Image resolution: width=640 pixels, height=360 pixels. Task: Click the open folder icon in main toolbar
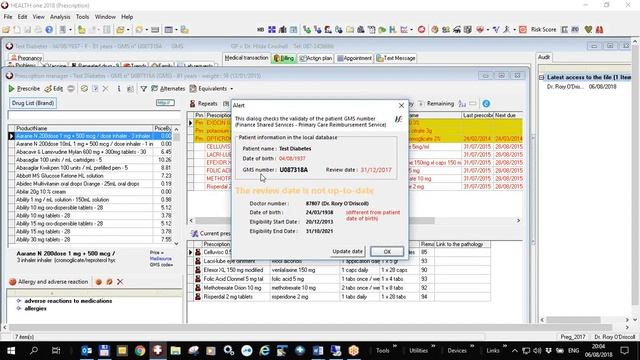pyautogui.click(x=6, y=30)
